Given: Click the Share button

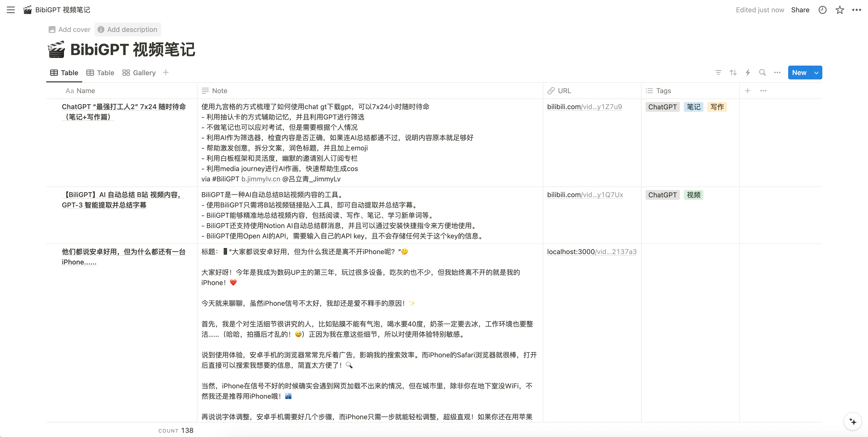Looking at the screenshot, I should tap(800, 10).
